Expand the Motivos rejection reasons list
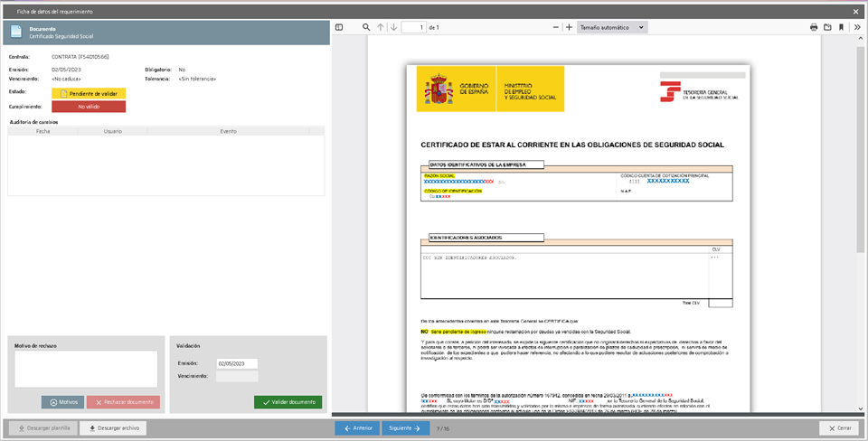Viewport: 868px width, 441px height. point(61,402)
